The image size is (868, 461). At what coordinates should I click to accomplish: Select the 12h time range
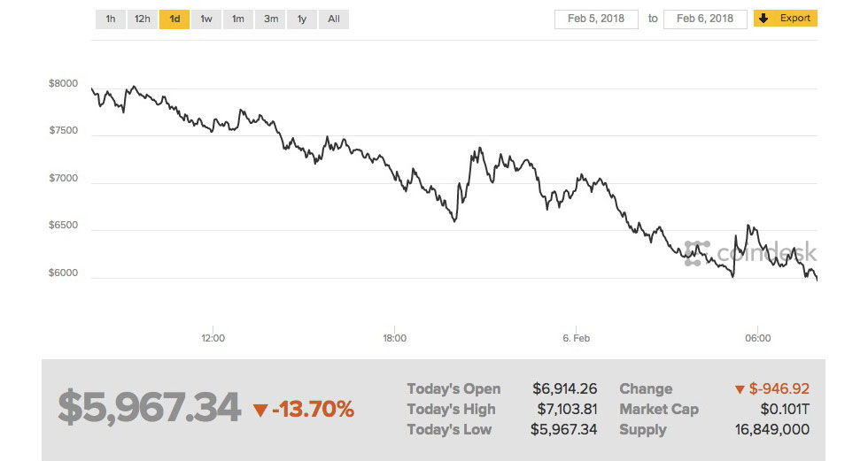(142, 19)
